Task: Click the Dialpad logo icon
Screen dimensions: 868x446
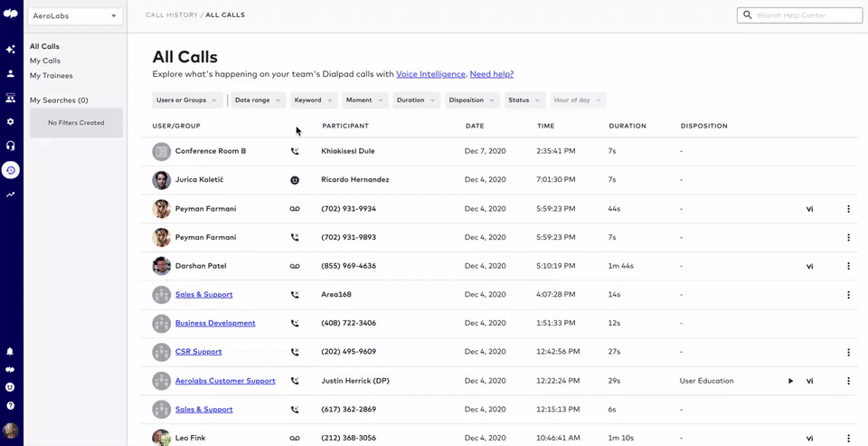Action: [x=11, y=14]
